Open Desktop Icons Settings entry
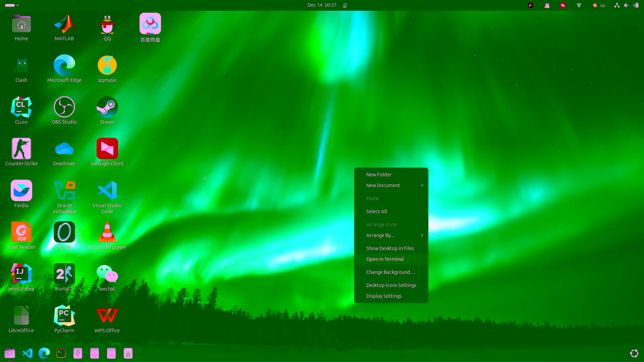The height and width of the screenshot is (362, 644). [x=391, y=285]
